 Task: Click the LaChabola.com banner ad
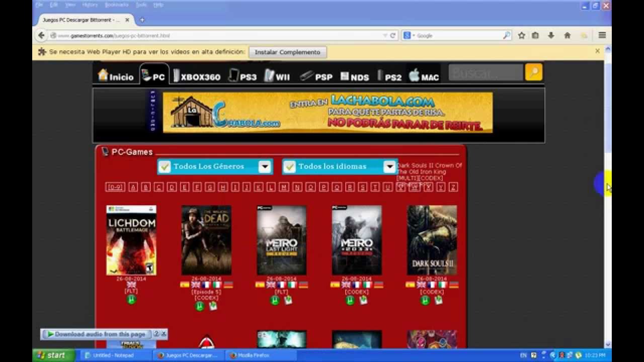[328, 112]
